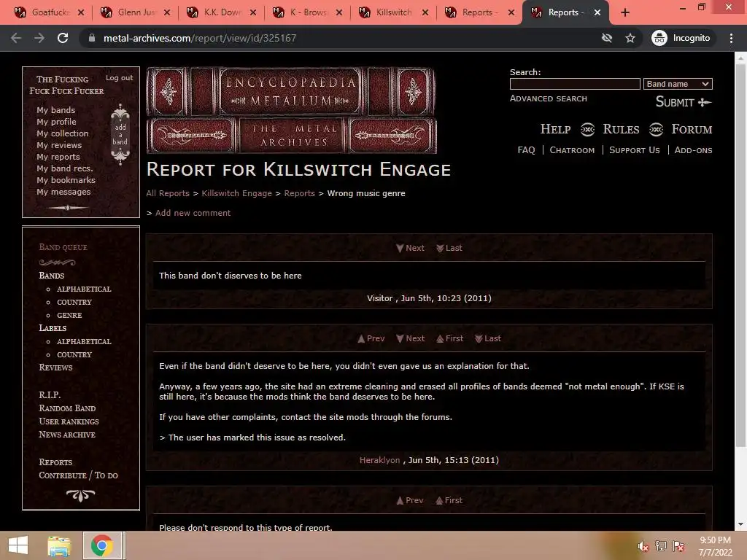
Task: Open the Help link
Action: click(555, 129)
